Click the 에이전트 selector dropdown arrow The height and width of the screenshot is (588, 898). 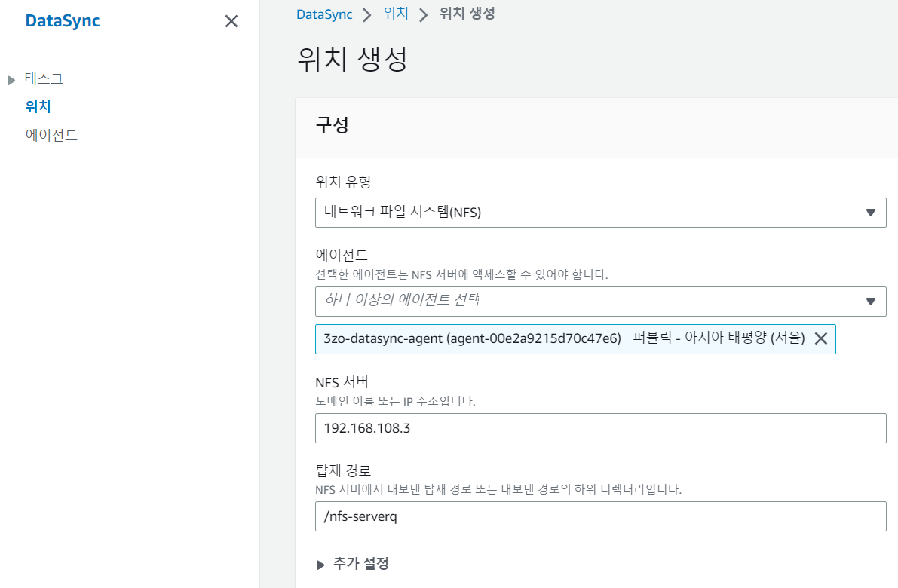(x=871, y=301)
